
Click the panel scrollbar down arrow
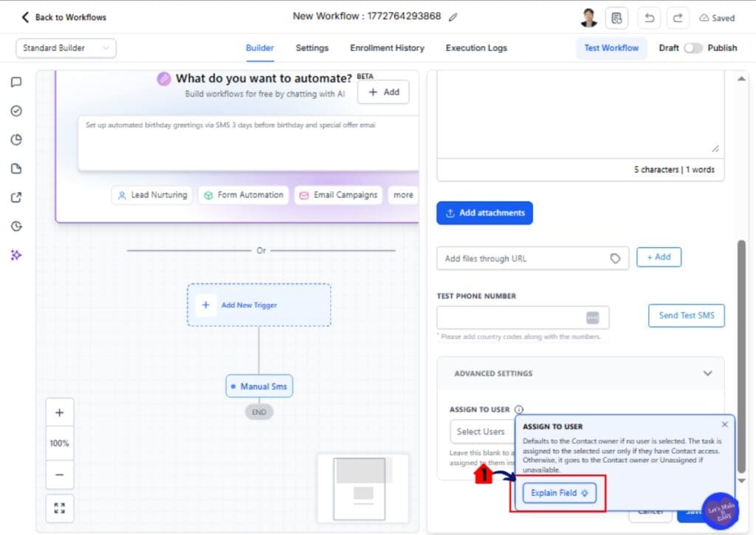click(x=741, y=481)
